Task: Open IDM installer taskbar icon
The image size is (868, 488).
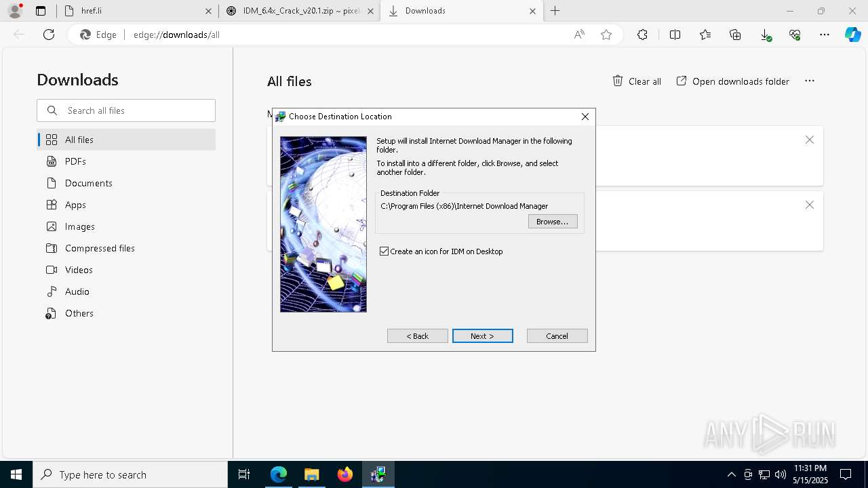Action: click(x=378, y=474)
